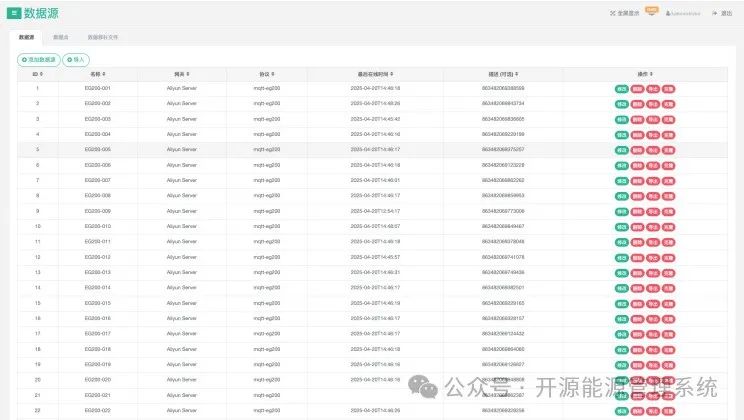Viewport: 744px width, 420px height.
Task: Click last red clone button in EG200-017 row
Action: (669, 334)
